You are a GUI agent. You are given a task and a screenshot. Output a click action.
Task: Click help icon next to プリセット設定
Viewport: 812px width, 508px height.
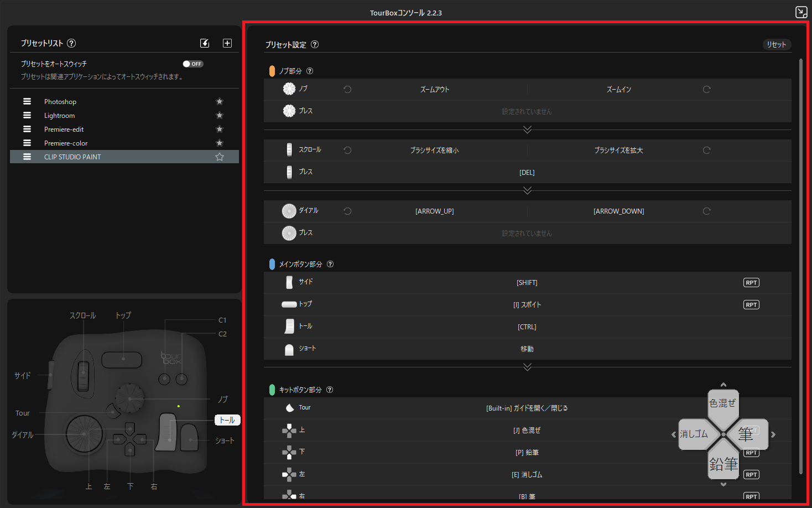coord(315,45)
